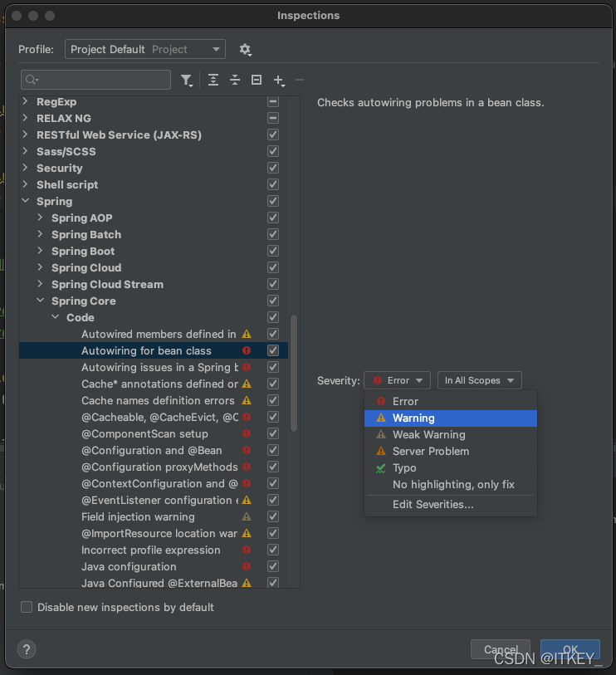This screenshot has width=616, height=675.
Task: Expand the Shell script node
Action: coord(26,184)
